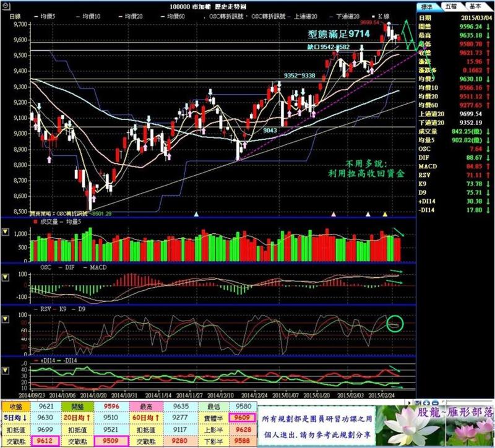The height and width of the screenshot is (448, 495).
Task: Click the green circle on the KD chart
Action: click(x=394, y=323)
